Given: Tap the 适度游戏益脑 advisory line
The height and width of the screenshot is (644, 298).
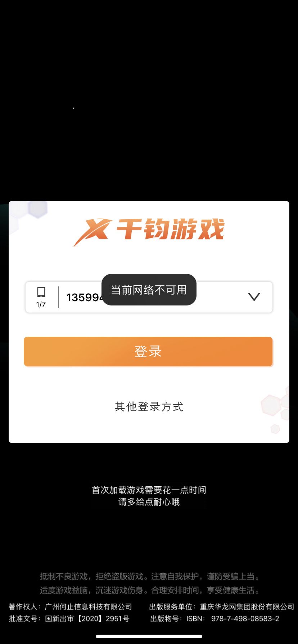Looking at the screenshot, I should 150,590.
